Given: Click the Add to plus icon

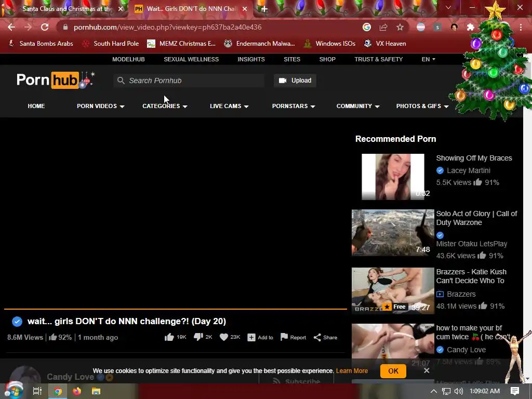Looking at the screenshot, I should coord(251,337).
